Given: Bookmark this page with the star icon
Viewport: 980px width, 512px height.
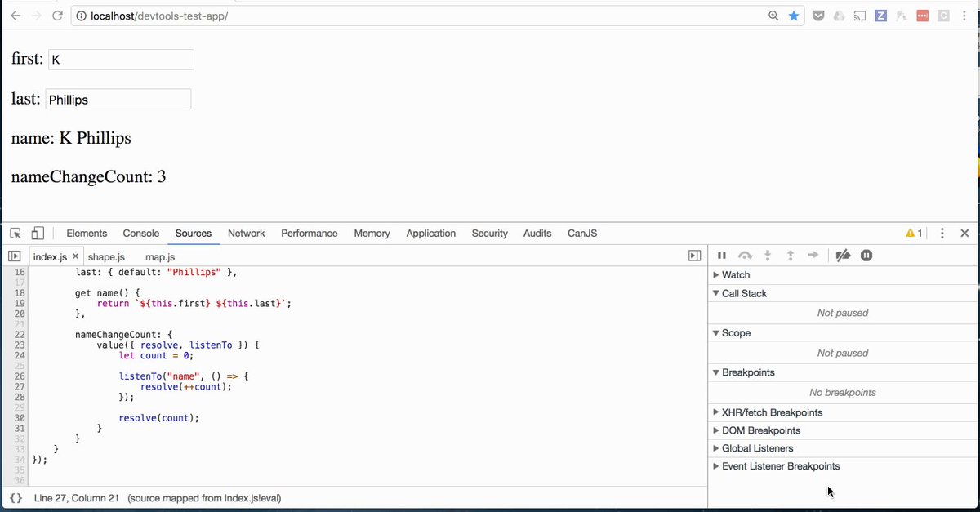Looking at the screenshot, I should (794, 16).
